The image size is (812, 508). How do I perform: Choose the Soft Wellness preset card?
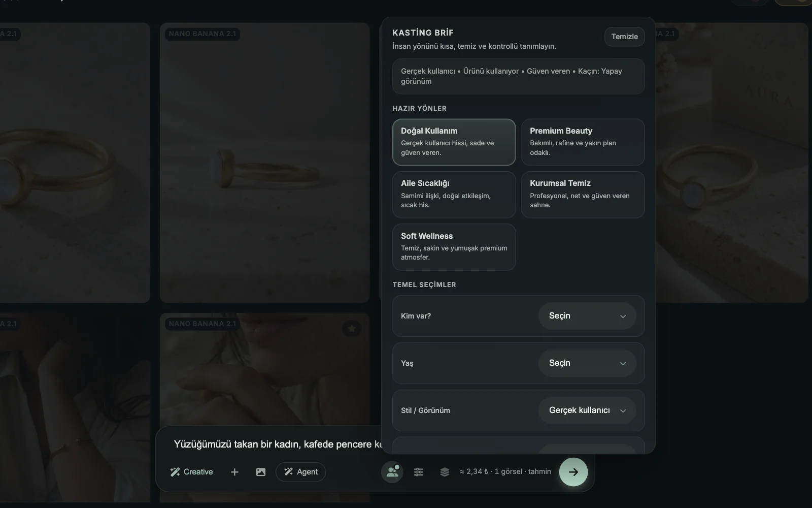(454, 247)
